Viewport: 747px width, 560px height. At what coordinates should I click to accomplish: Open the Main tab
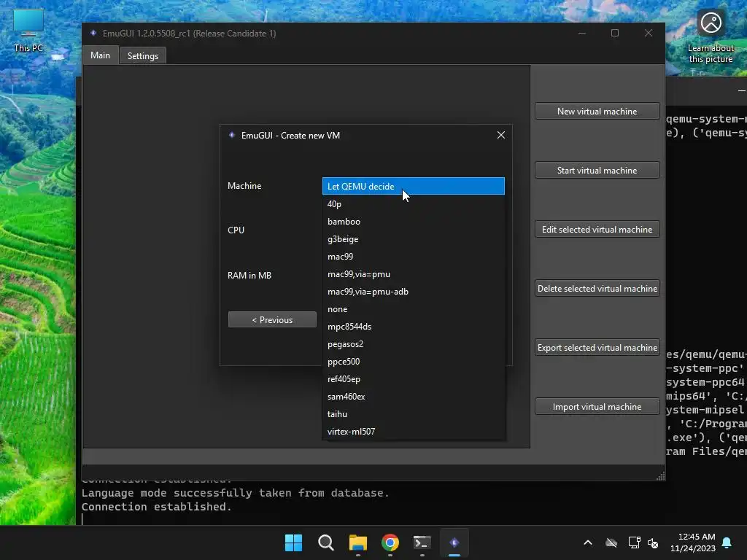[x=100, y=55]
